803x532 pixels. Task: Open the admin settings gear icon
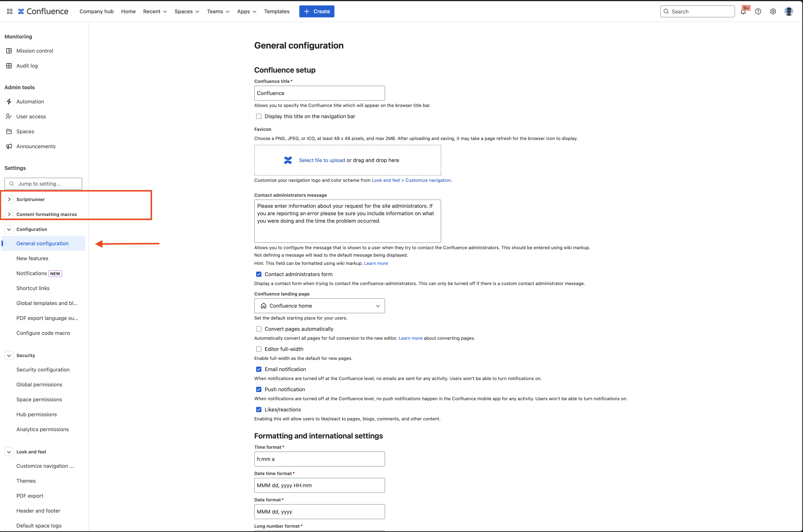click(773, 11)
